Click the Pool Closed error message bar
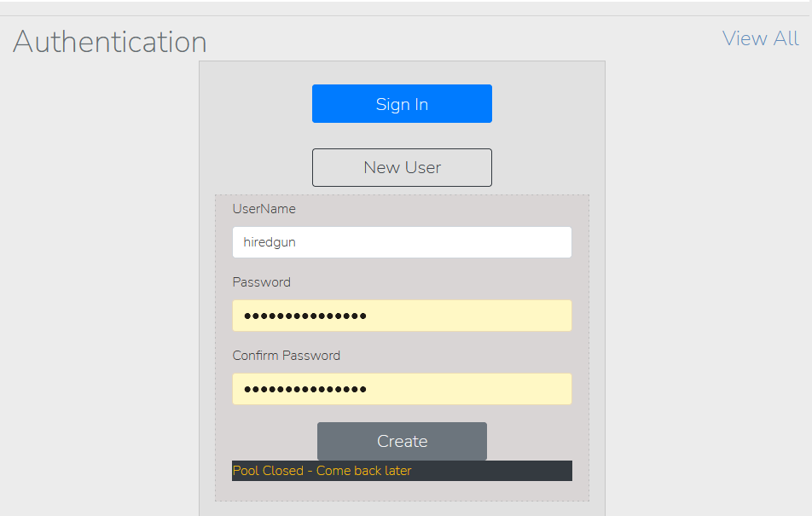Screen dimensions: 812x516 (x=402, y=471)
